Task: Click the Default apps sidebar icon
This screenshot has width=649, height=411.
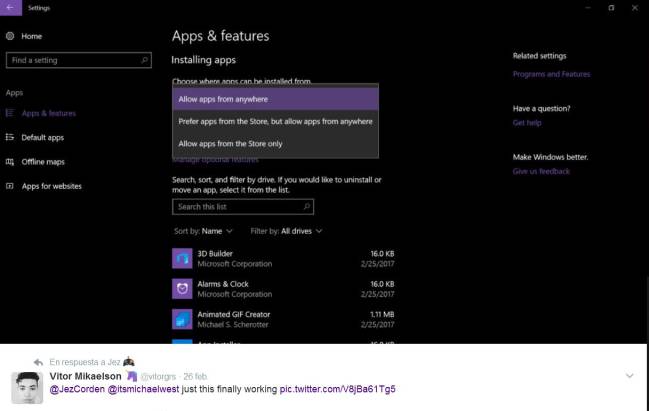Action: [x=10, y=137]
